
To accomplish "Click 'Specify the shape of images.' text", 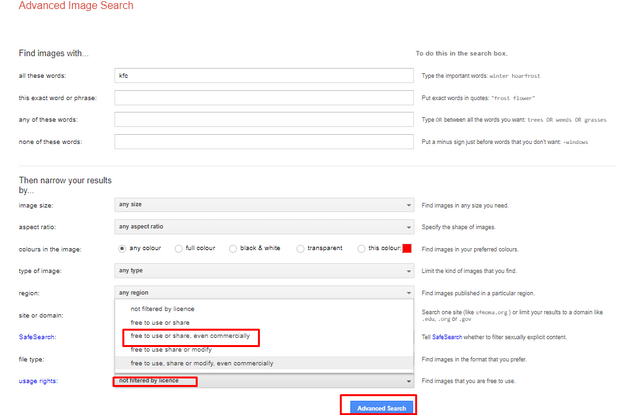I will (458, 227).
